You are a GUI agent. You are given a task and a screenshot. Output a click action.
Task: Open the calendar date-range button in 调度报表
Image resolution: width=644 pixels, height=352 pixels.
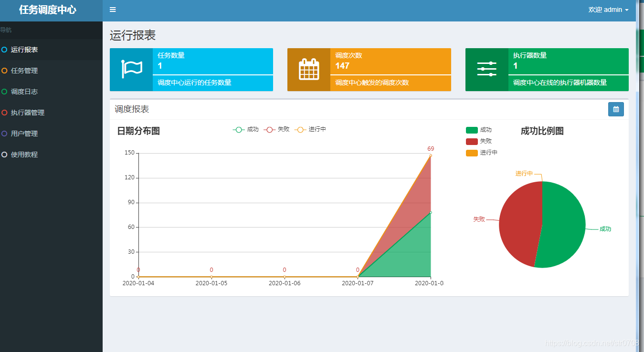tap(616, 109)
